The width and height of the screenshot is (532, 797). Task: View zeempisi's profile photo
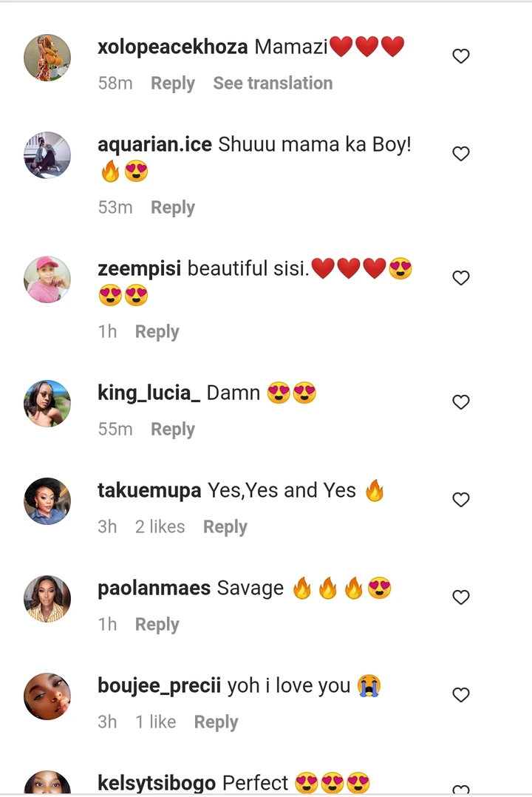pos(47,279)
